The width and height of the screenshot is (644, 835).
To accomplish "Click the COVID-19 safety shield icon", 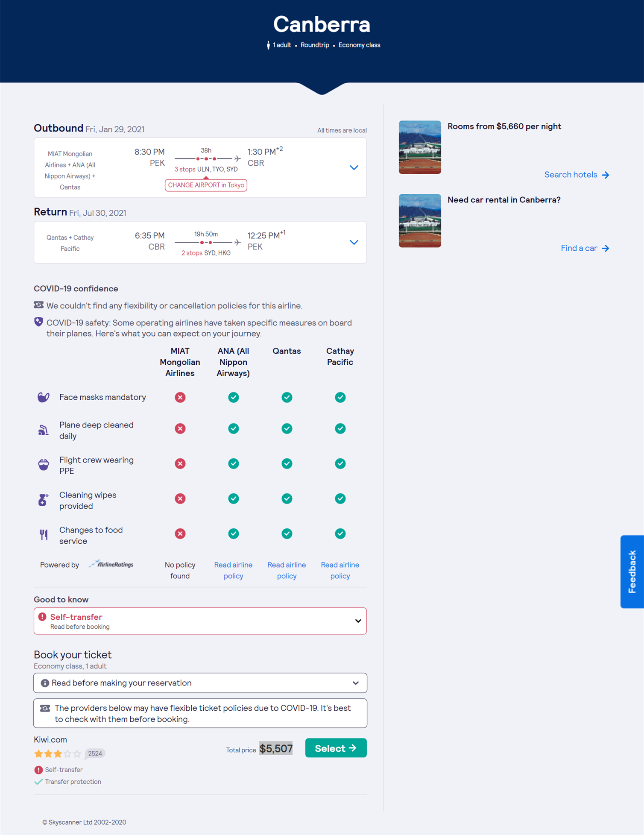I will coord(38,322).
